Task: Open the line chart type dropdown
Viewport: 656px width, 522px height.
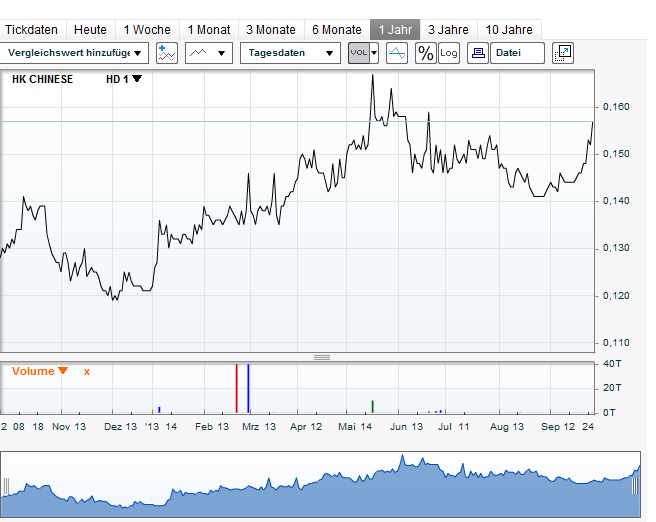Action: [x=209, y=53]
